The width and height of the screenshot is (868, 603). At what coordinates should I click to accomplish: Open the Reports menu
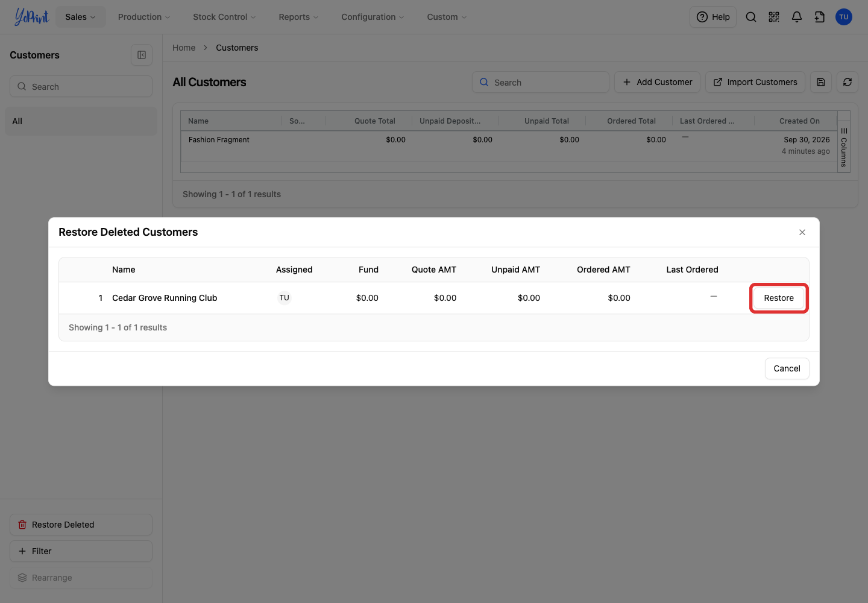pos(298,17)
